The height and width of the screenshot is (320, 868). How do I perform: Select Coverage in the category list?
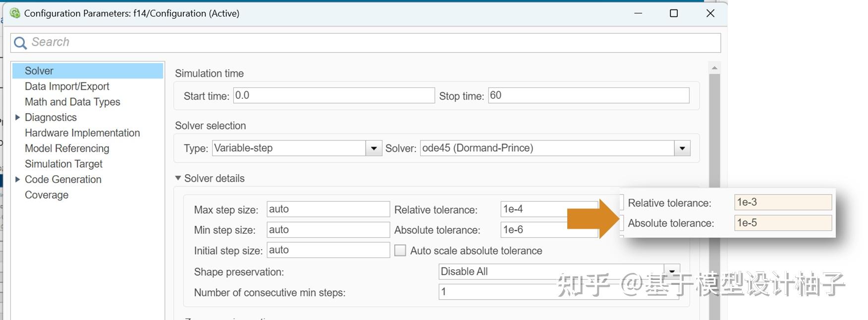47,195
